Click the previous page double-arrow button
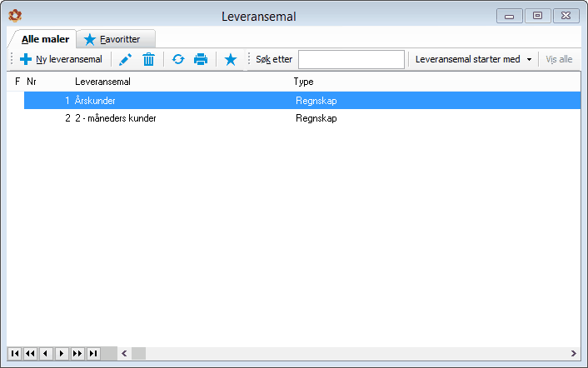588x368 pixels. point(30,353)
